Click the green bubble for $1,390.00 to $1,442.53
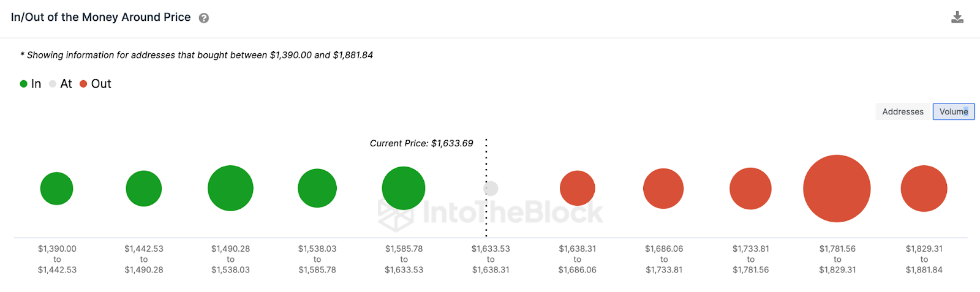Screen dimensions: 980x292 tap(57, 189)
